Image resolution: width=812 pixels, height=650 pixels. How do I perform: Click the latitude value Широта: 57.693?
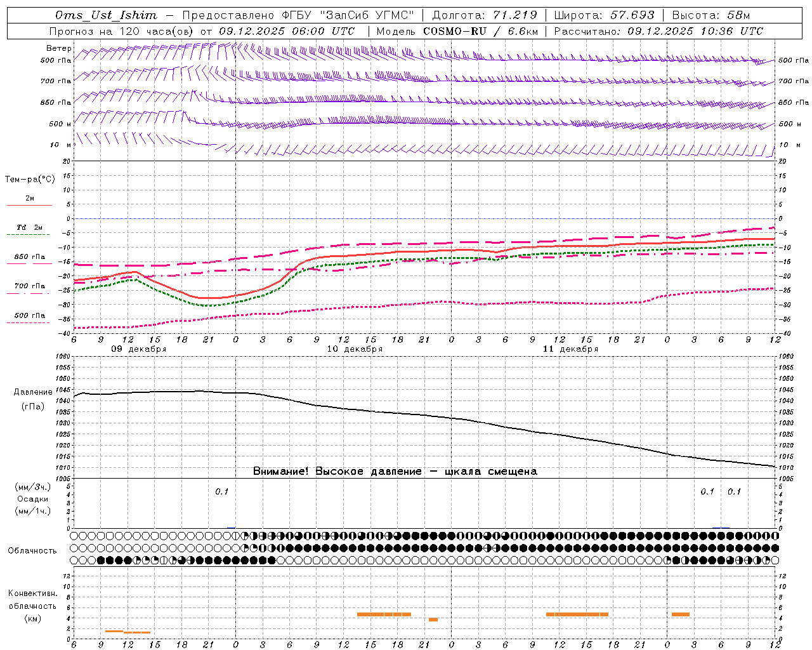pyautogui.click(x=605, y=15)
